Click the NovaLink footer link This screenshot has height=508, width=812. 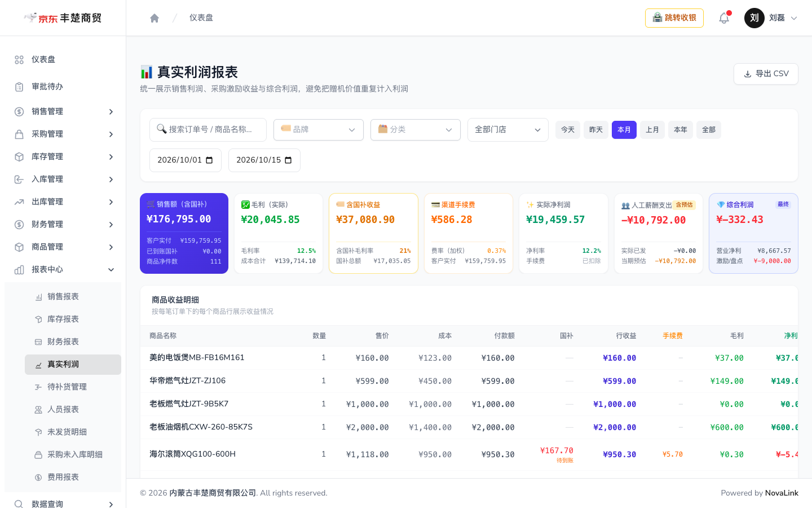point(782,493)
